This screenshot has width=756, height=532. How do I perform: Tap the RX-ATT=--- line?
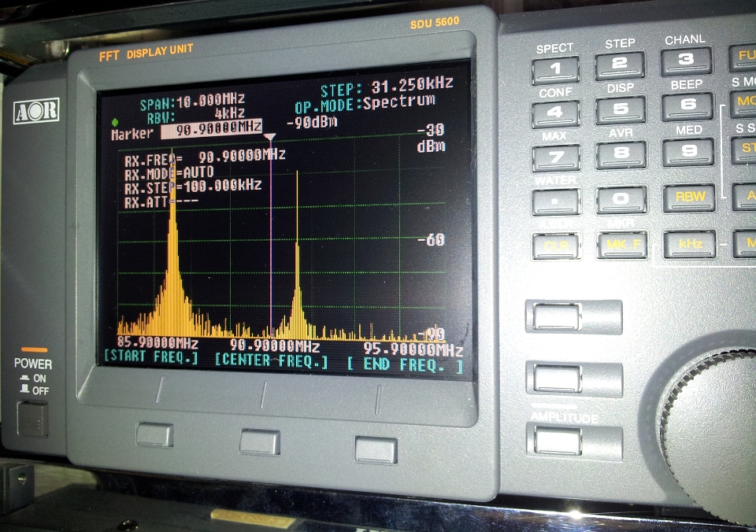(161, 202)
